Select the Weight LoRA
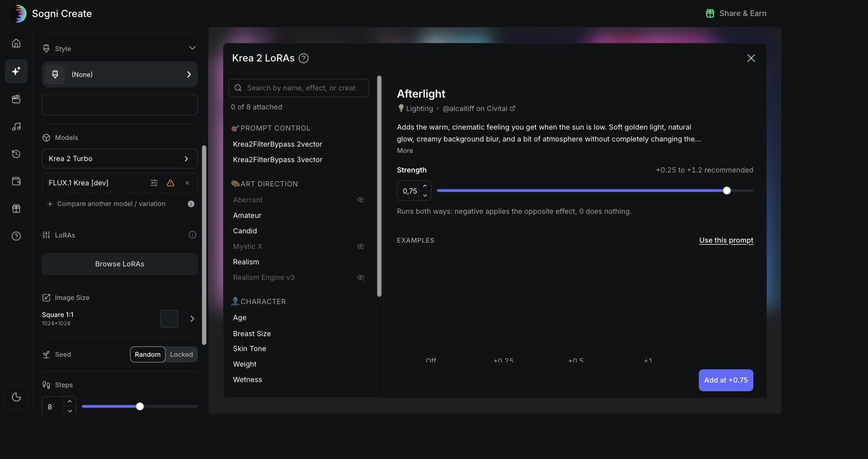Image resolution: width=868 pixels, height=459 pixels. click(x=245, y=364)
